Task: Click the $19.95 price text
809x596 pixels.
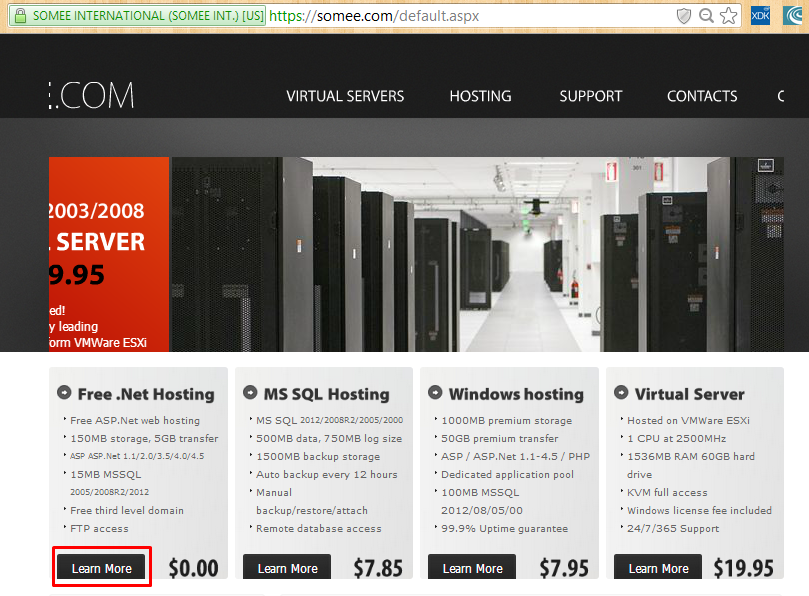Action: tap(743, 568)
